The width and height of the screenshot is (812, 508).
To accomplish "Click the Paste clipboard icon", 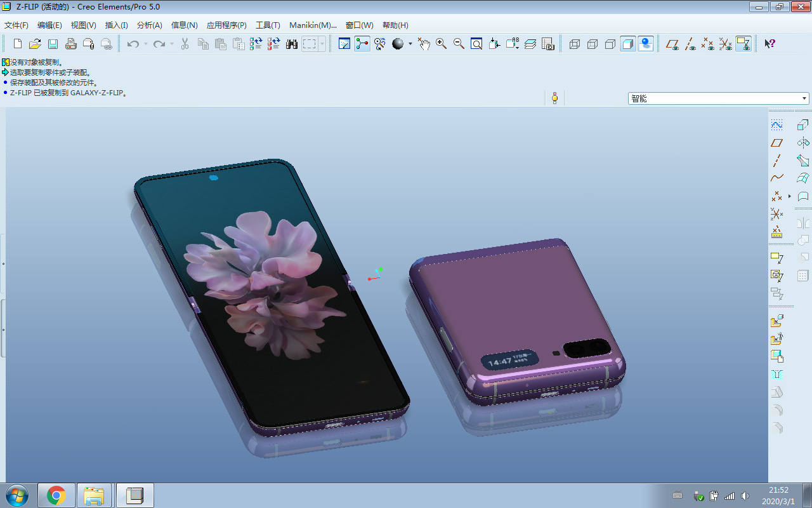I will (x=221, y=44).
